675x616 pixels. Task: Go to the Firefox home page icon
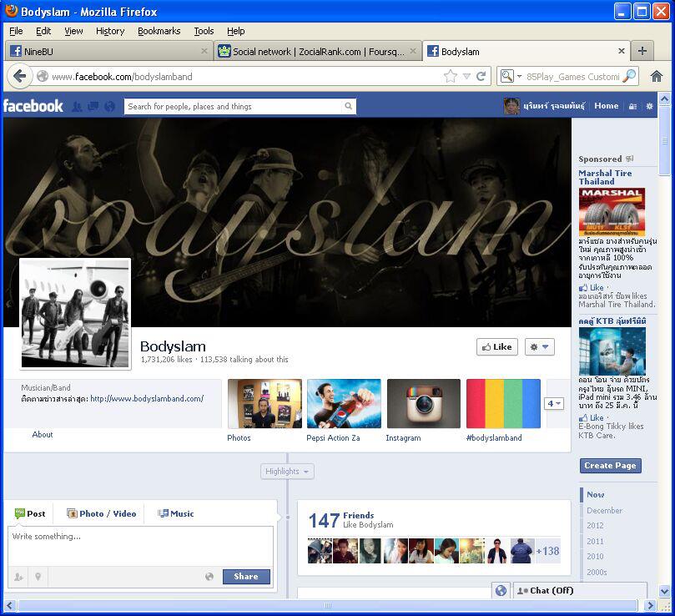(x=657, y=76)
